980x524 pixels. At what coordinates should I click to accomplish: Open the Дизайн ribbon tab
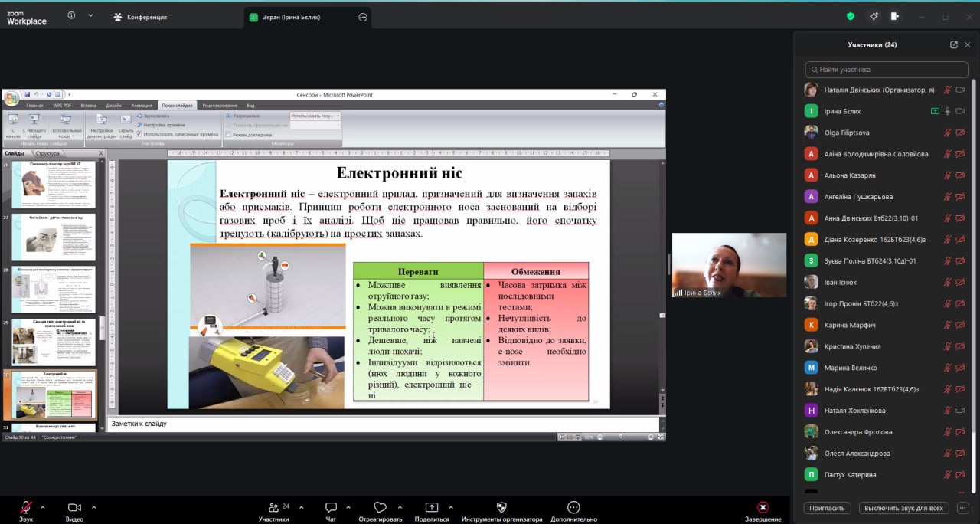point(113,105)
